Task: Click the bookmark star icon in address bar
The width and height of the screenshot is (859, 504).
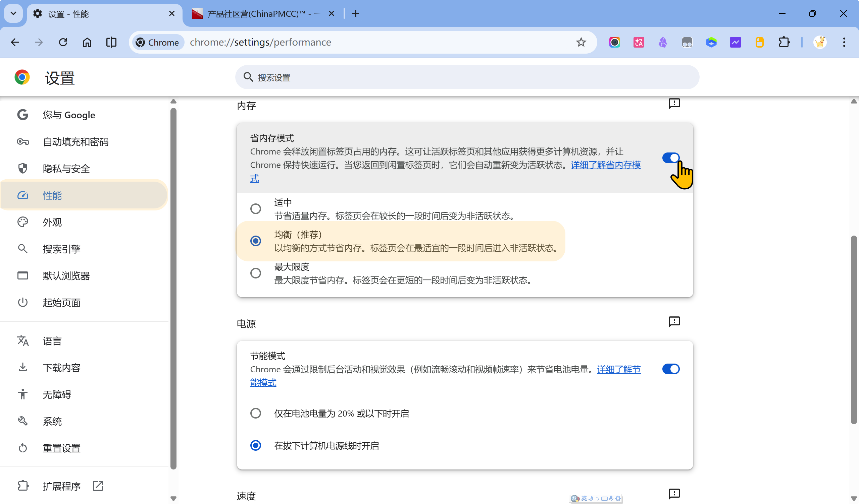Action: 581,42
